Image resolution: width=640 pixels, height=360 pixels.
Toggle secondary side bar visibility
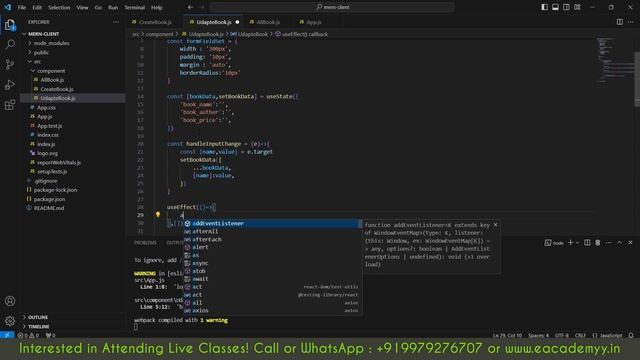click(x=566, y=7)
